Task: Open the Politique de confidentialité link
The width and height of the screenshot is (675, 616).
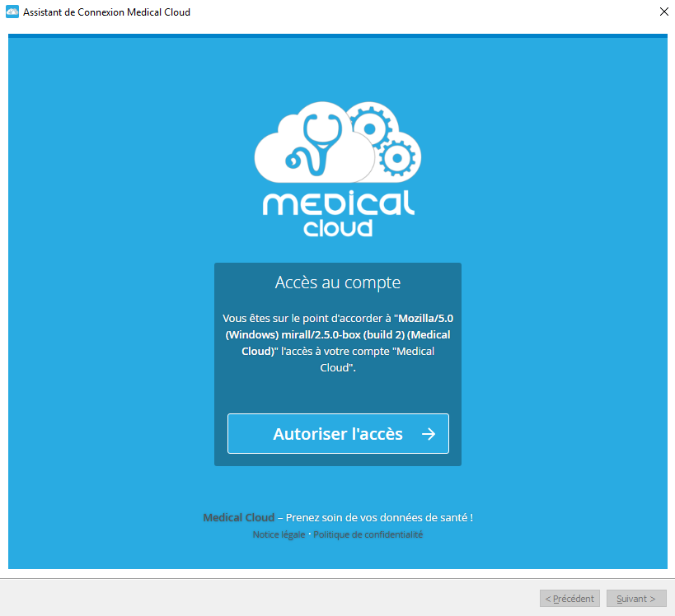Action: [x=368, y=534]
